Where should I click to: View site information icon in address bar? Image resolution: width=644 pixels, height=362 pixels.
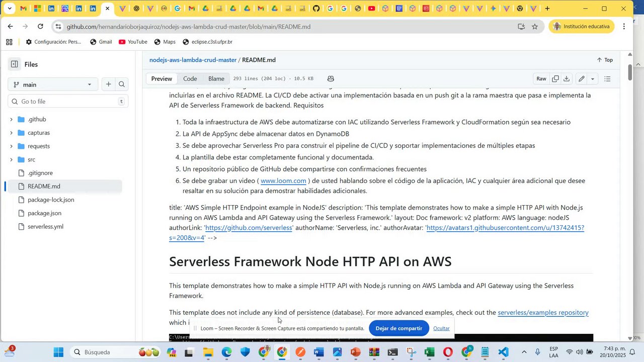pos(58,27)
